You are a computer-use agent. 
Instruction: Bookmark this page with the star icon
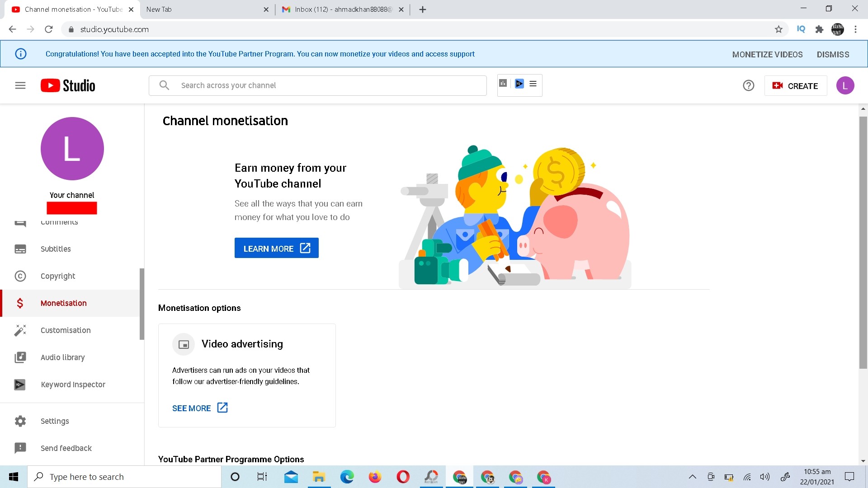click(778, 29)
